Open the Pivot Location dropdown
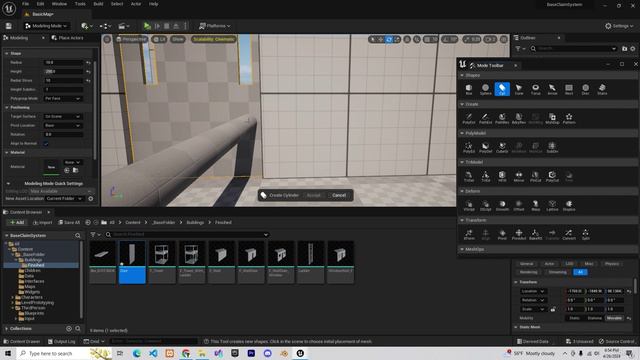640x360 pixels. tap(63, 125)
